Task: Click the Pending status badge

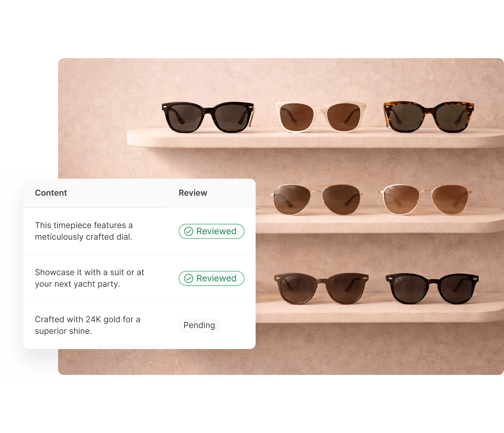Action: (199, 325)
